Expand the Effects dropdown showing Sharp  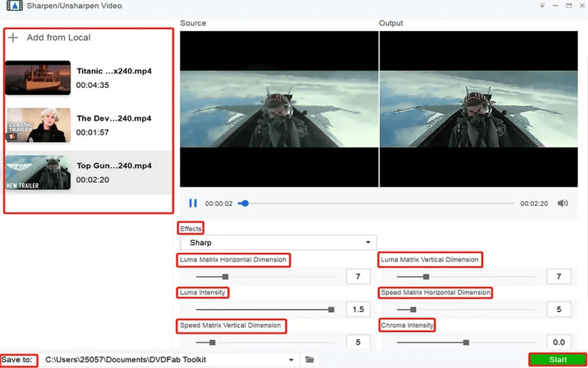[278, 242]
